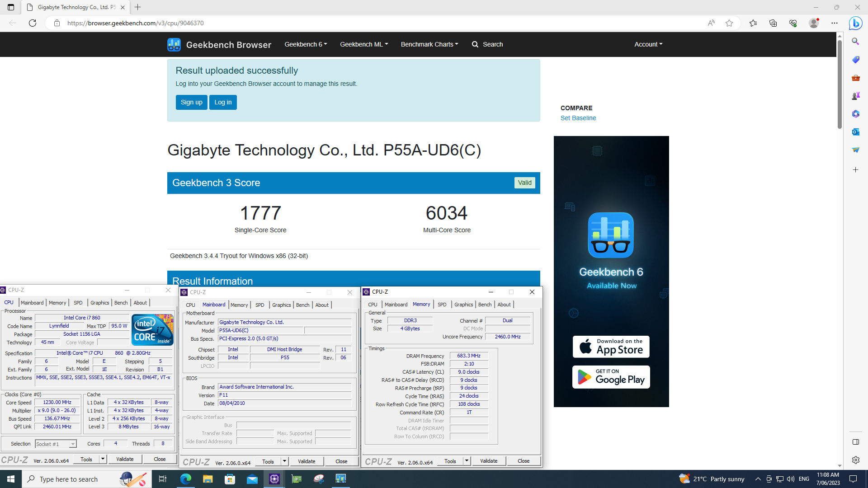The width and height of the screenshot is (868, 488).
Task: Expand the Account menu
Action: 648,44
